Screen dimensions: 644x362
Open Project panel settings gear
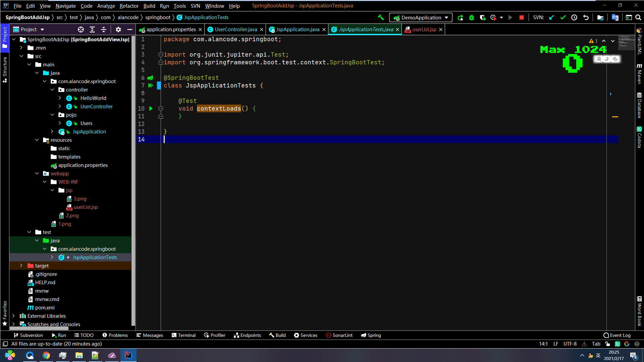118,29
